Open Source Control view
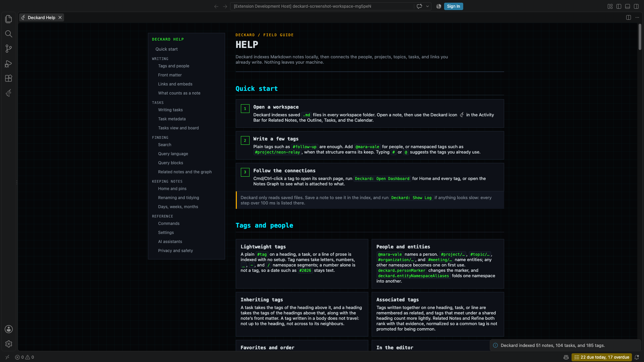The width and height of the screenshot is (644, 362). point(9,49)
